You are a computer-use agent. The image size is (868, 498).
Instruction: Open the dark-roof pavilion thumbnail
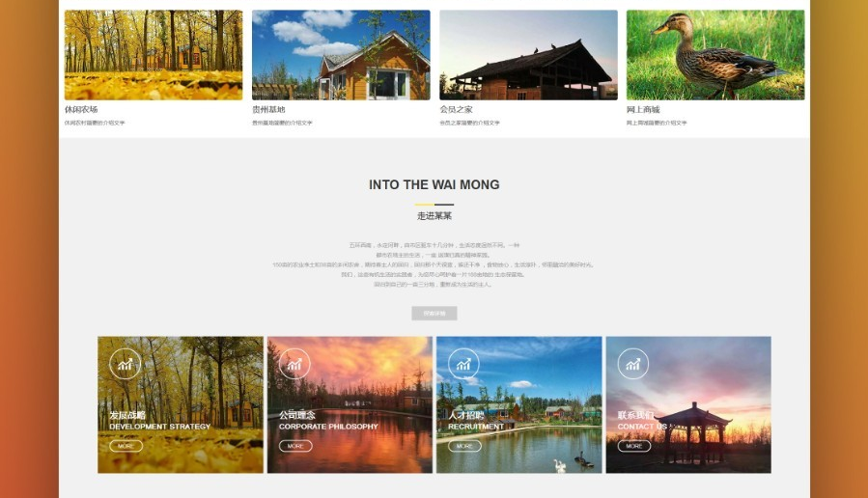[529, 55]
